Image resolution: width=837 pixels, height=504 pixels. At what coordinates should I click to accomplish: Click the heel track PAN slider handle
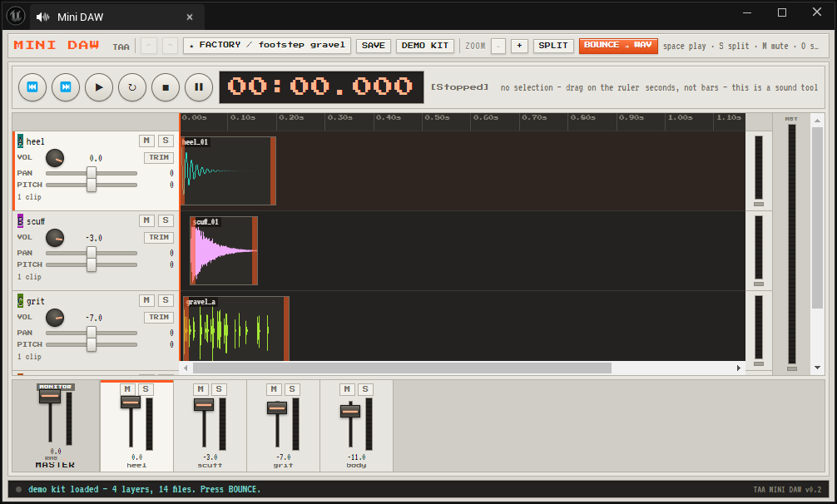(92, 173)
